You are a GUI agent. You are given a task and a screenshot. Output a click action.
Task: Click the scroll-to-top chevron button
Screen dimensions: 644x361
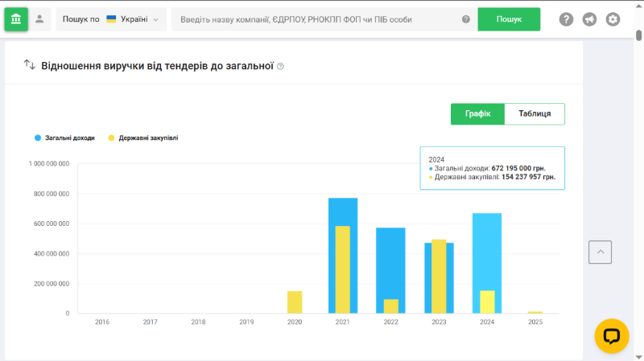[x=600, y=252]
